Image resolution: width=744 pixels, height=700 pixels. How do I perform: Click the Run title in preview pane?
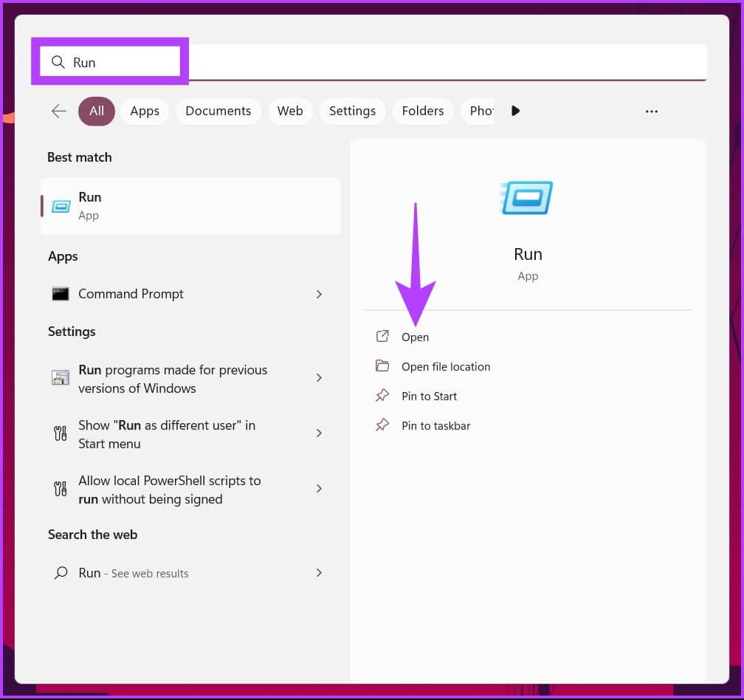pyautogui.click(x=528, y=254)
